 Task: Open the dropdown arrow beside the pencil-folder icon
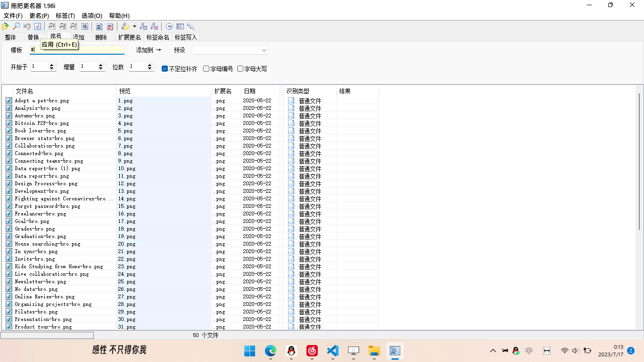pyautogui.click(x=134, y=26)
